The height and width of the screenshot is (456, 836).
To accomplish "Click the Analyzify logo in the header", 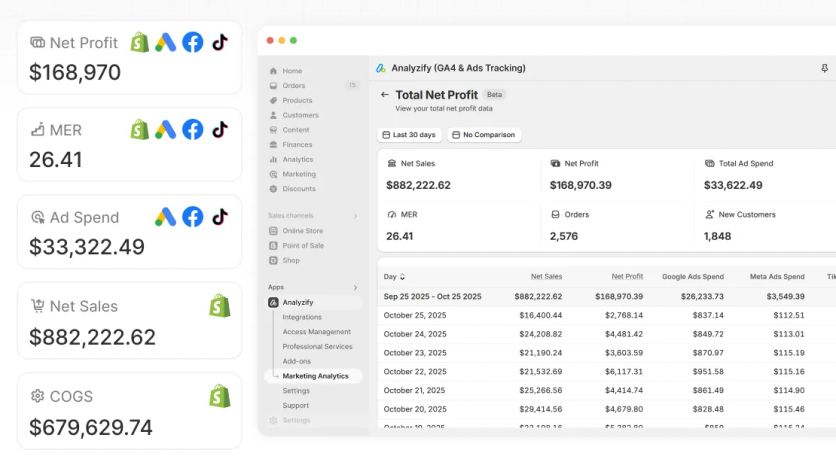I will (381, 68).
